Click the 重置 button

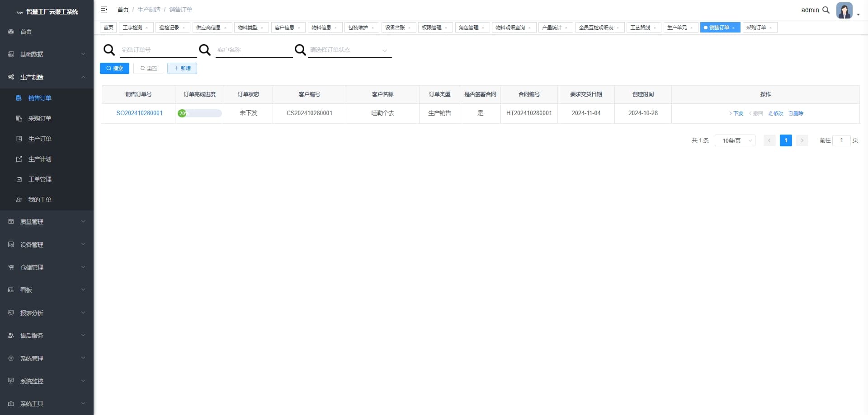tap(148, 68)
